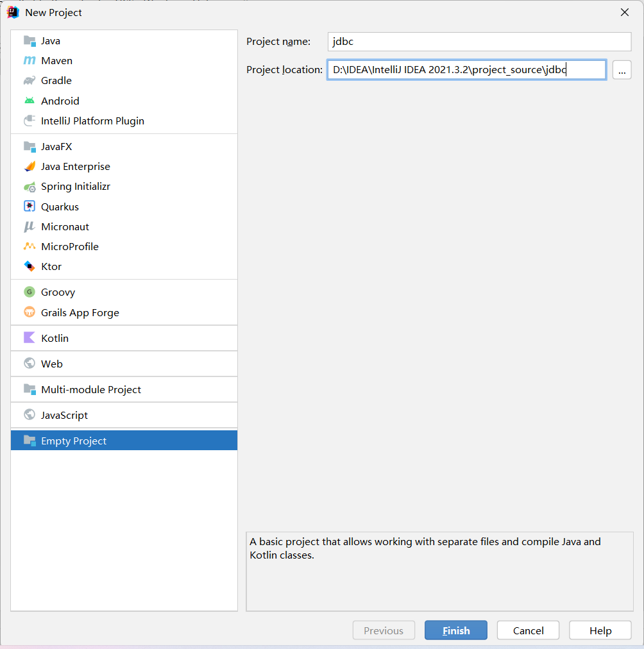Viewport: 644px width, 649px height.
Task: Click the MicroProfile icon
Action: point(30,246)
